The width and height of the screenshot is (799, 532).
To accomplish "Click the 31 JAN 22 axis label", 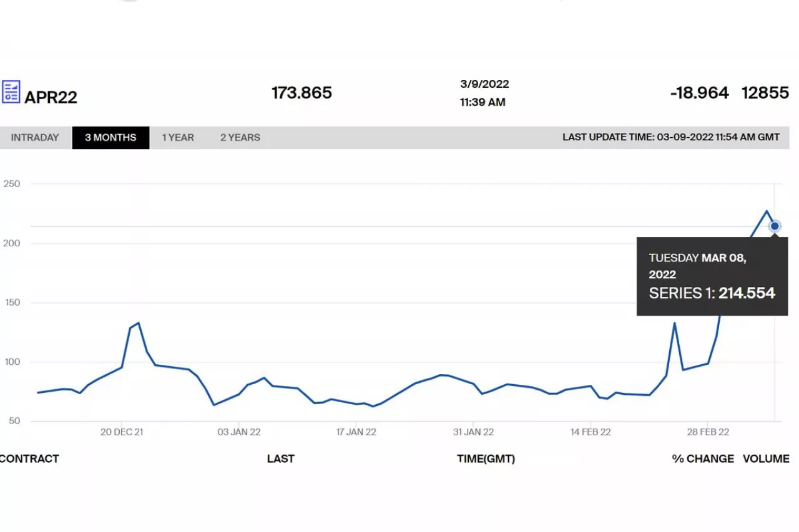I will pos(473,432).
